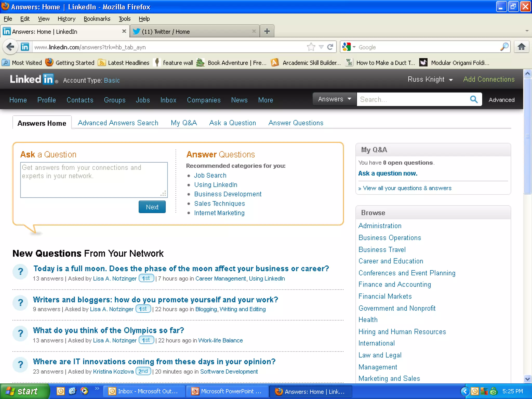
Task: Click the bookmark star icon in the address bar
Action: [x=311, y=47]
